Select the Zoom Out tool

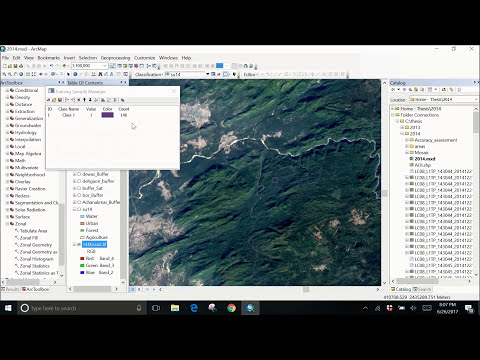(x=10, y=74)
